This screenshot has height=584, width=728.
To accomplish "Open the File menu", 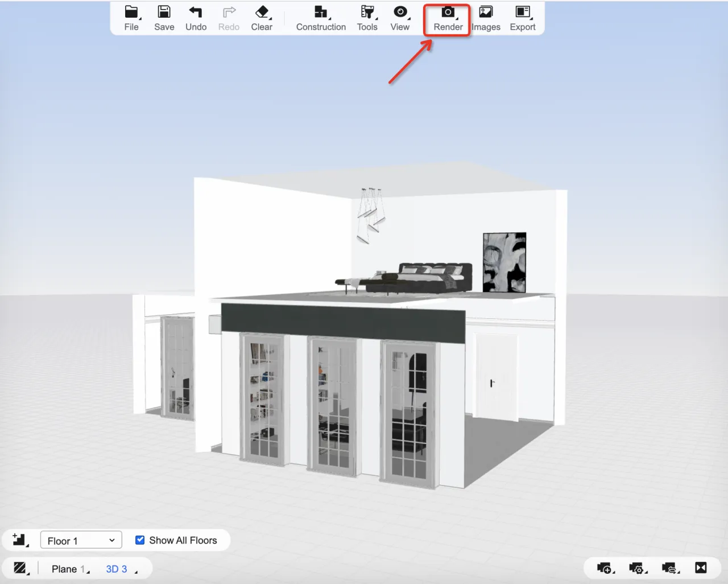I will 131,18.
